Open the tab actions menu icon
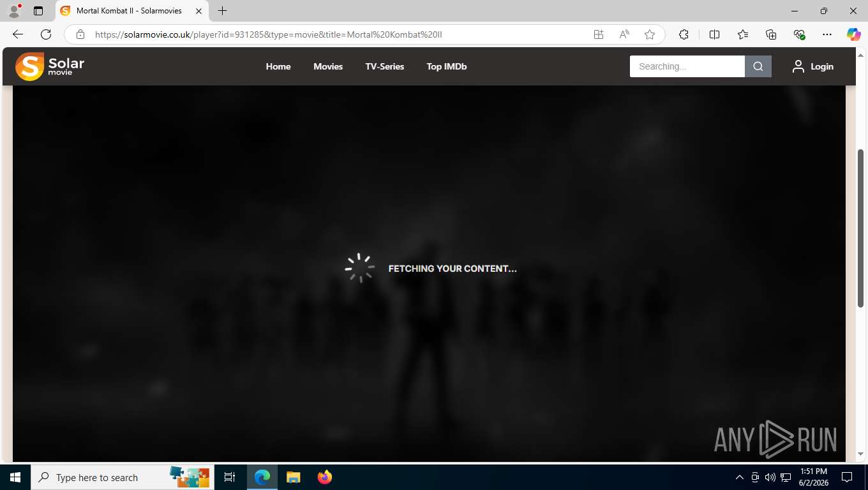868x490 pixels. (38, 11)
